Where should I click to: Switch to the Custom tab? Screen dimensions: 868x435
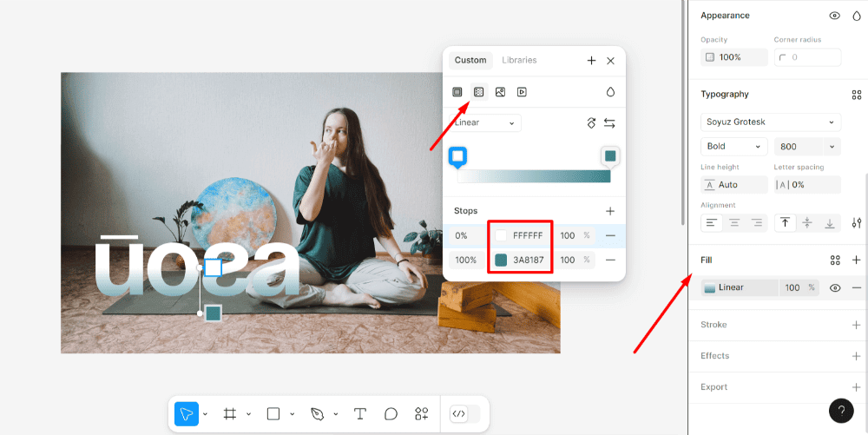[x=470, y=60]
